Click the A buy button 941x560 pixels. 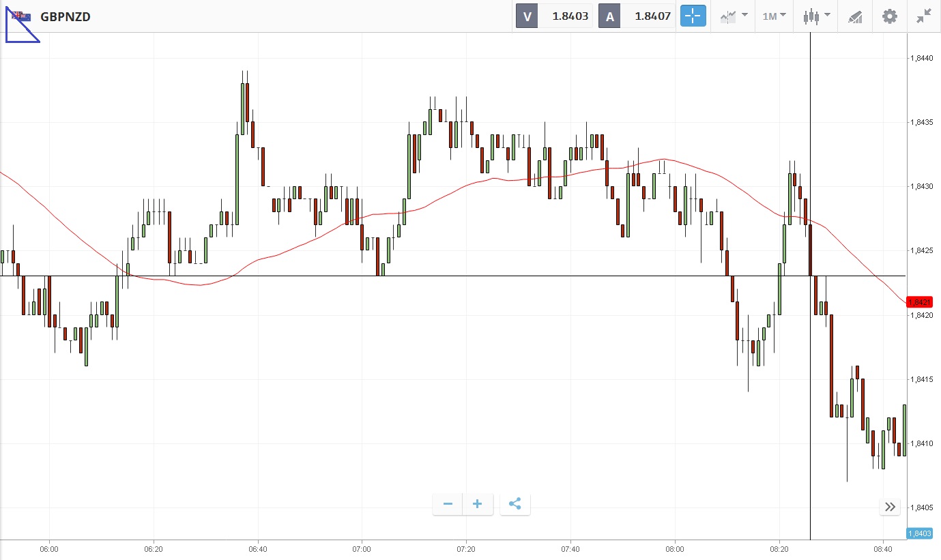click(610, 16)
